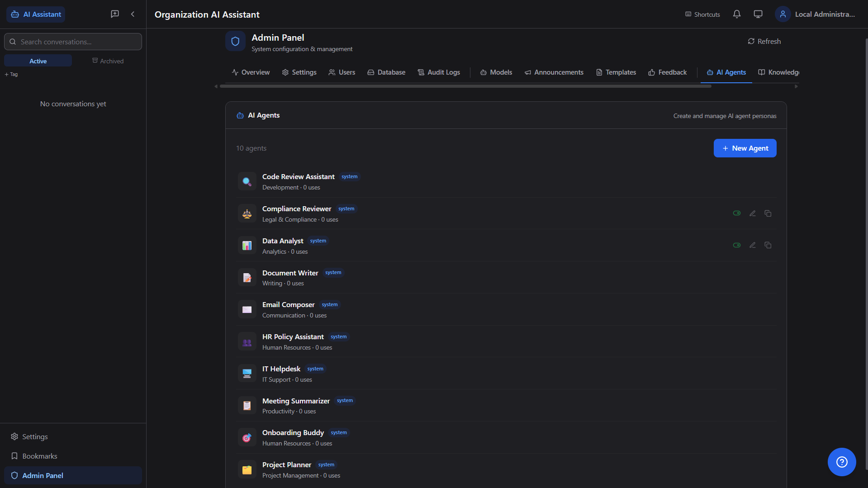868x488 pixels.
Task: Open the help question mark button
Action: tap(841, 462)
